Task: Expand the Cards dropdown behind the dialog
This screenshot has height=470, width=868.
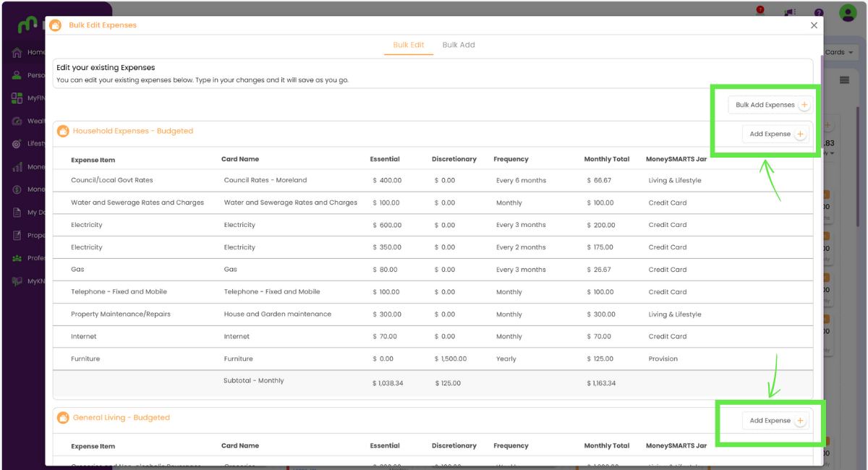Action: pyautogui.click(x=840, y=52)
